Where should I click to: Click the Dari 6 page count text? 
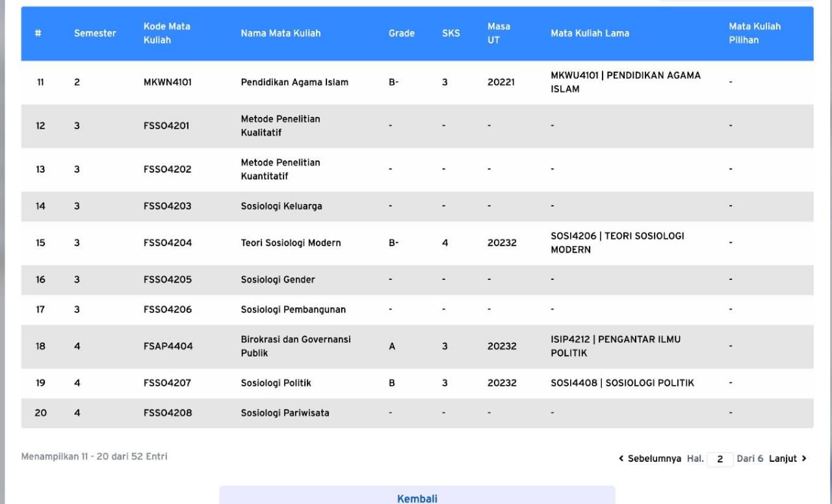(x=750, y=459)
